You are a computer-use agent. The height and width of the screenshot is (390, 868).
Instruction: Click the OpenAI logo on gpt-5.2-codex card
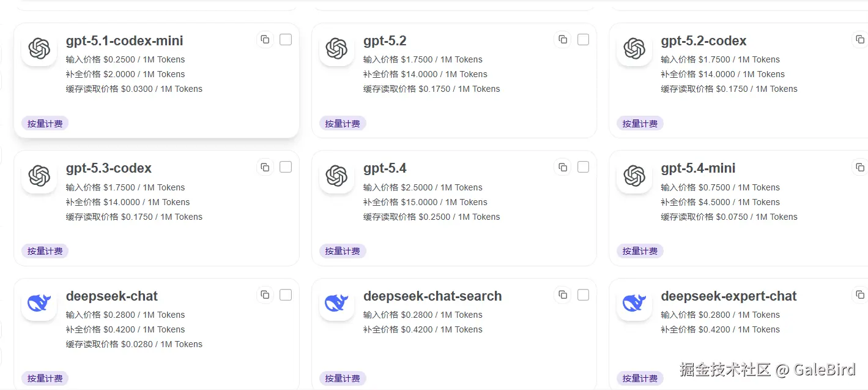coord(634,48)
